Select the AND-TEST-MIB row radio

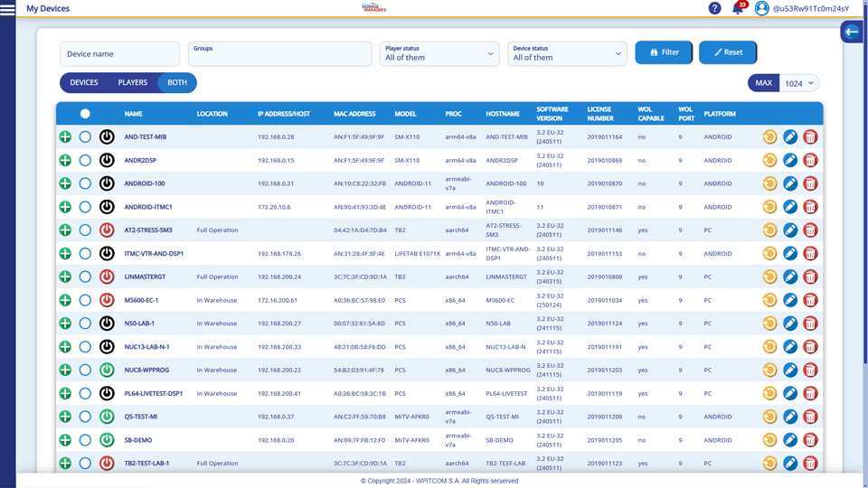[85, 136]
